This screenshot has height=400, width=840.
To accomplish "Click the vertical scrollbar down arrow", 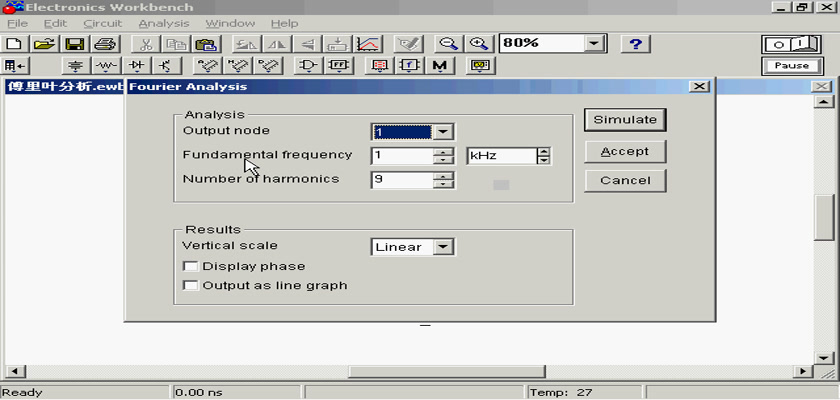I will 823,358.
